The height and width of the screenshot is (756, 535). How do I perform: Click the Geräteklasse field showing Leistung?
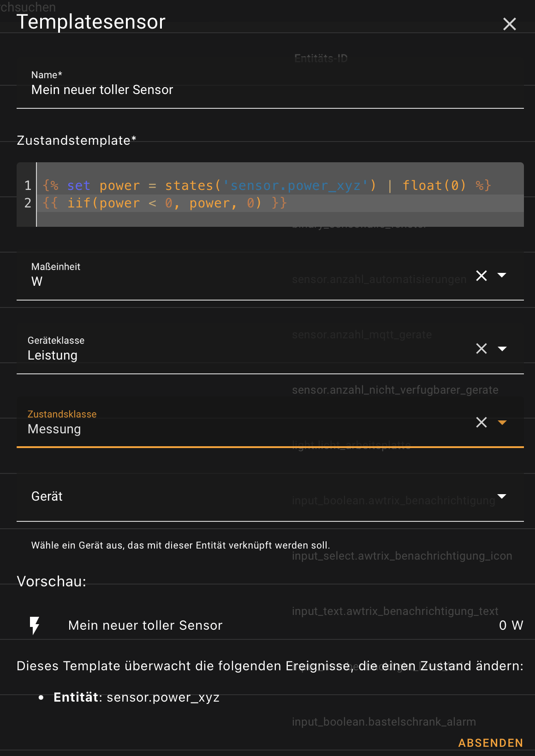pos(244,348)
